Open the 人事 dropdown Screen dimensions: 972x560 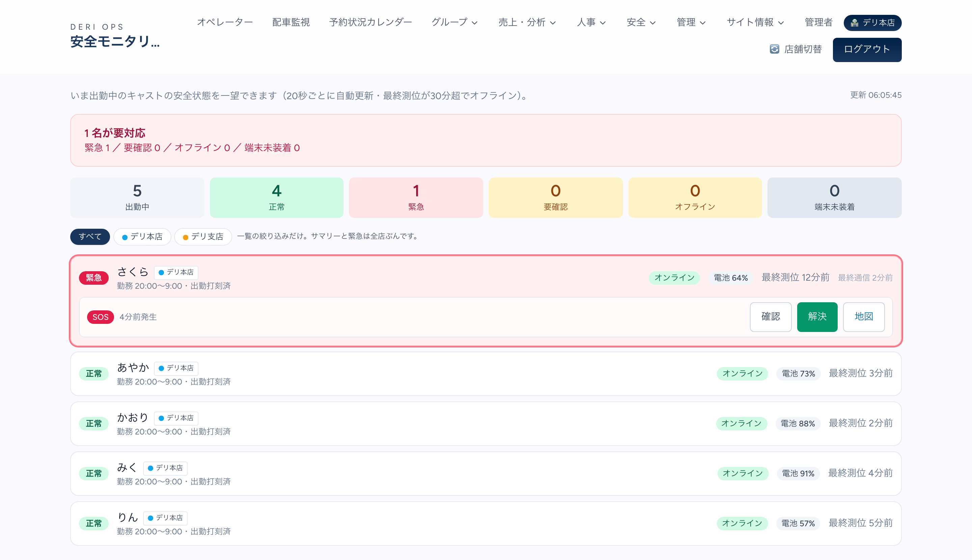pyautogui.click(x=591, y=22)
